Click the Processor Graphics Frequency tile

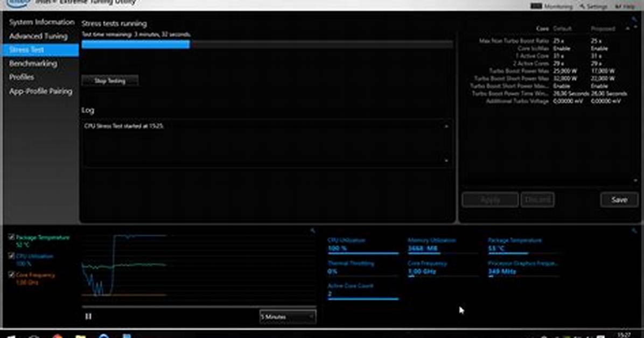coord(523,268)
